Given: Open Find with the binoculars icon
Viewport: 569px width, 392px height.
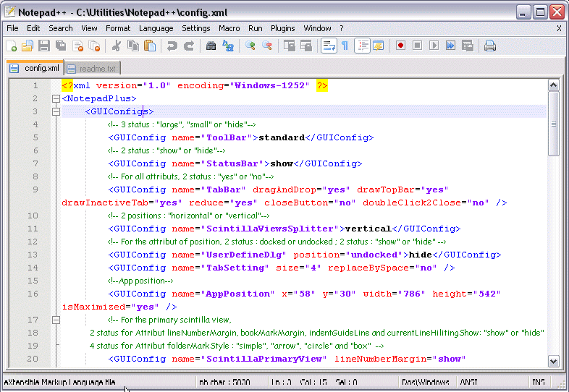Looking at the screenshot, I should pos(211,46).
